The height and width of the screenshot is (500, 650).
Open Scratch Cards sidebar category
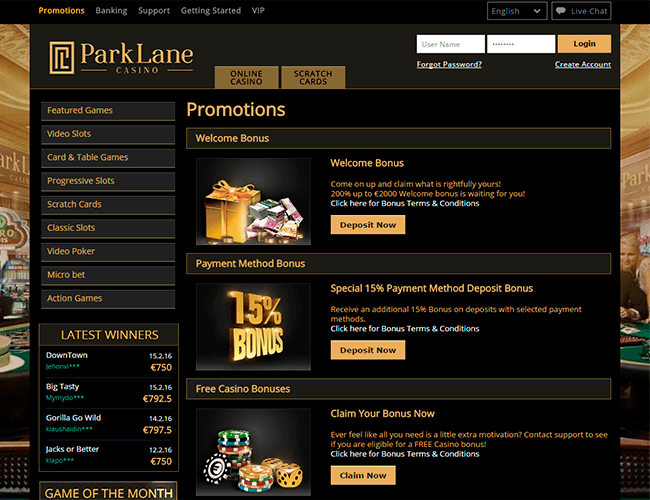(x=108, y=205)
